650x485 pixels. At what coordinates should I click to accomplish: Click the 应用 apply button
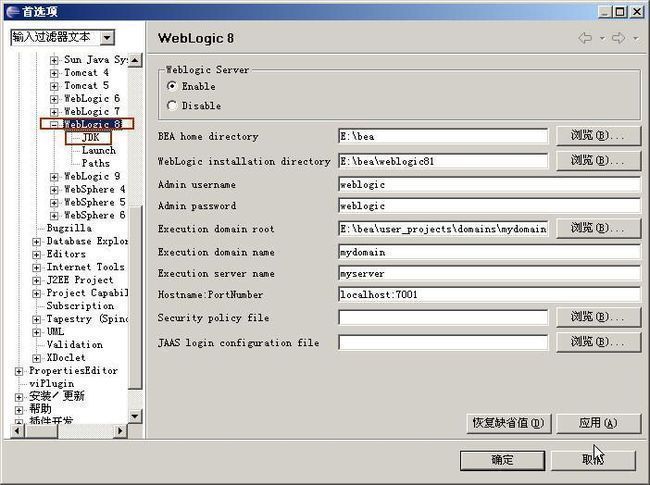click(598, 423)
